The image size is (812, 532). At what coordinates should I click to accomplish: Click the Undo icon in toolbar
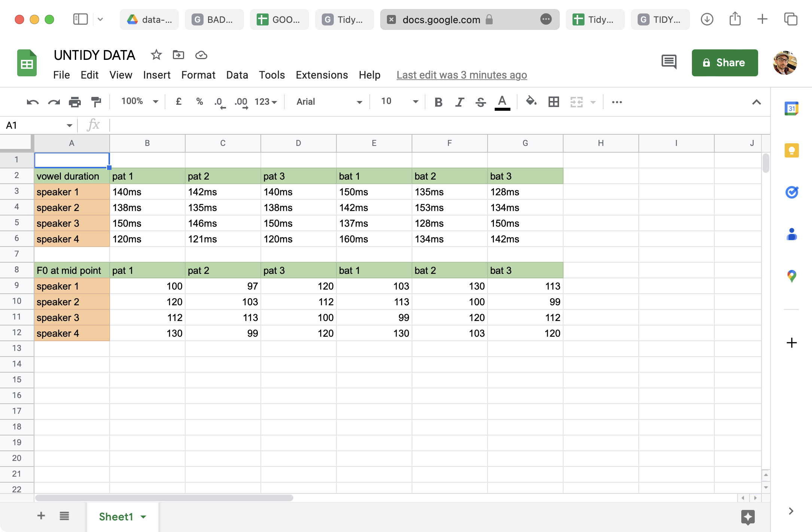(33, 102)
